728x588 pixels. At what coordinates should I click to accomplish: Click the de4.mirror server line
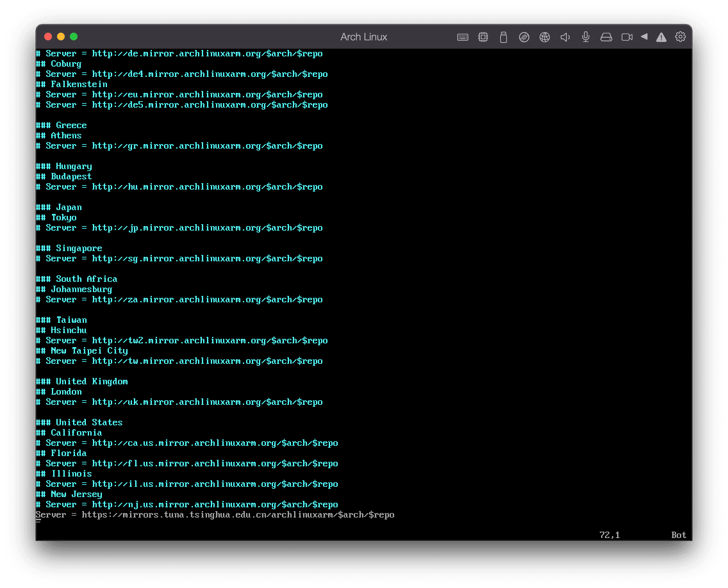[x=182, y=74]
